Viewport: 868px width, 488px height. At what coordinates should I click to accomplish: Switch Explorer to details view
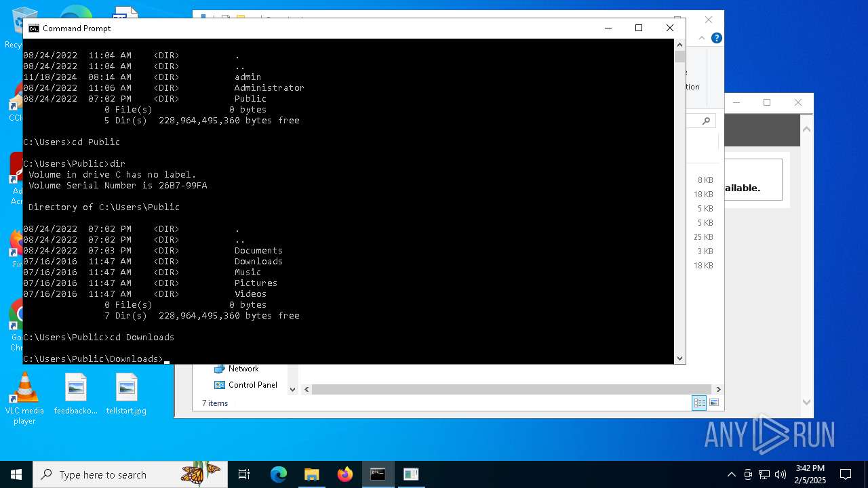point(699,403)
